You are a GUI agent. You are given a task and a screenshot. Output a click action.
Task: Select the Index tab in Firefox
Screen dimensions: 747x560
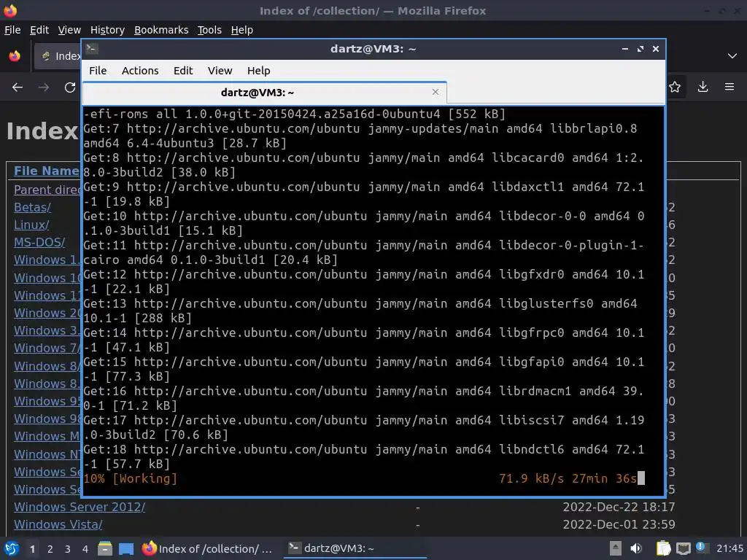(58, 56)
